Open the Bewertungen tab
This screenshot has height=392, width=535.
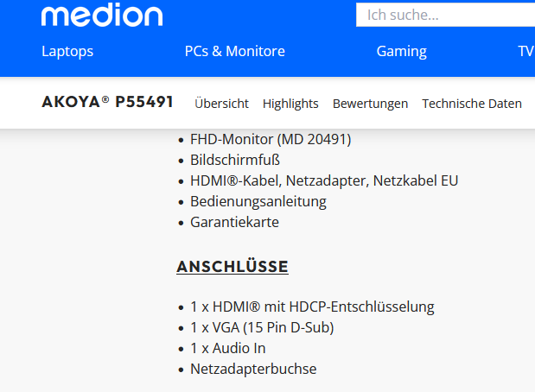370,104
